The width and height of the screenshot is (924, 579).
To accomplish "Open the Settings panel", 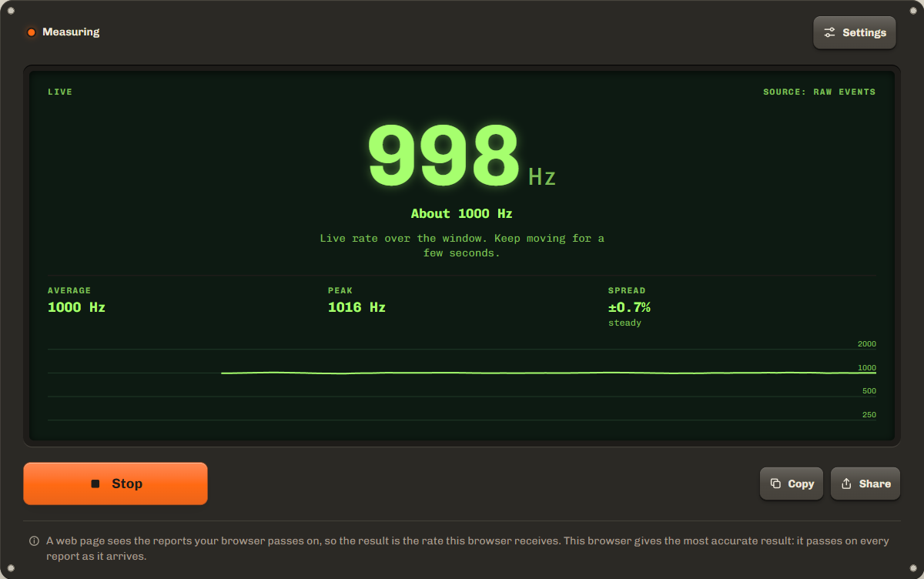I will click(x=855, y=32).
